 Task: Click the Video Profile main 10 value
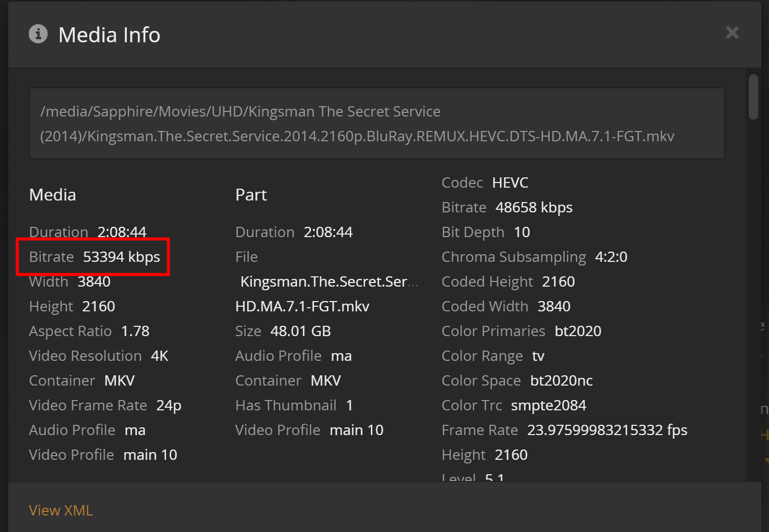[150, 455]
